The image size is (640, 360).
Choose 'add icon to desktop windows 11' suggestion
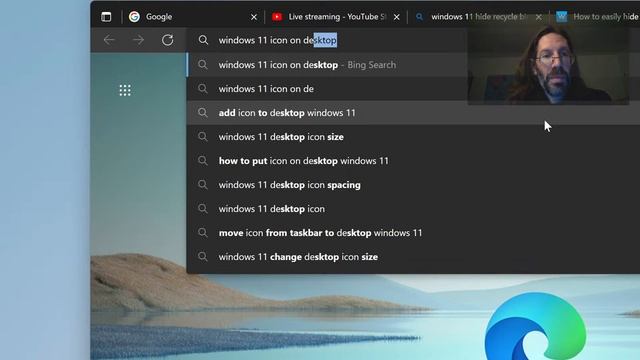click(x=413, y=113)
